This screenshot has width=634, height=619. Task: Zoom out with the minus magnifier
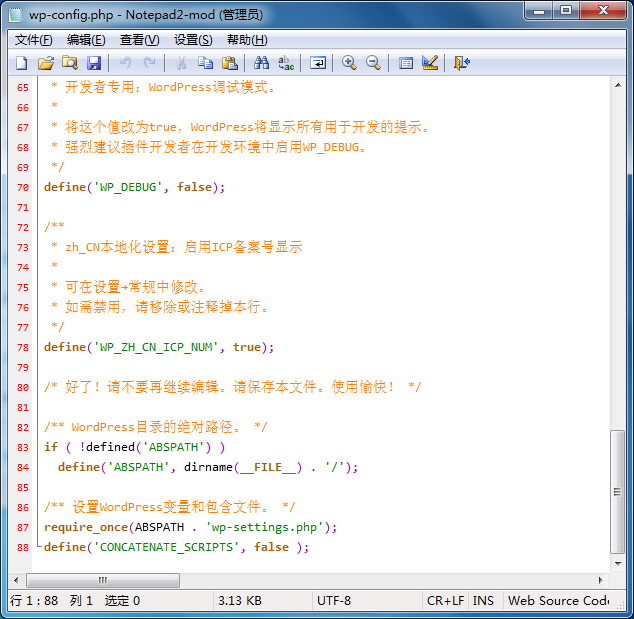pos(373,63)
